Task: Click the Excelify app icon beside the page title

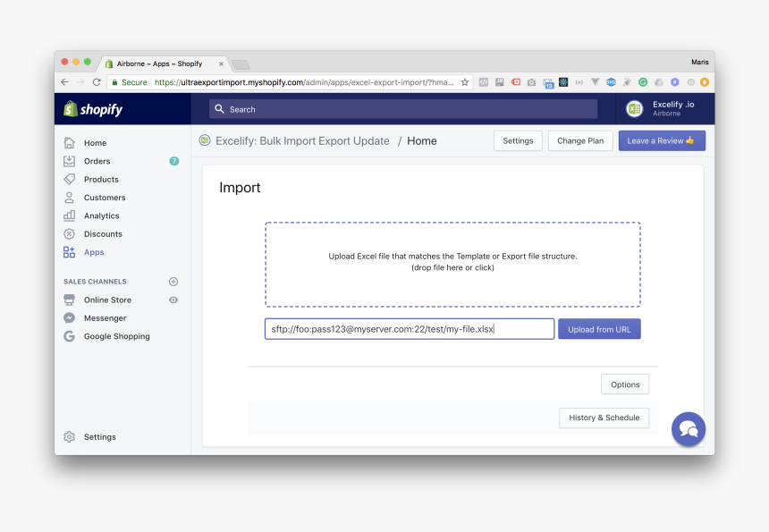Action: [205, 140]
